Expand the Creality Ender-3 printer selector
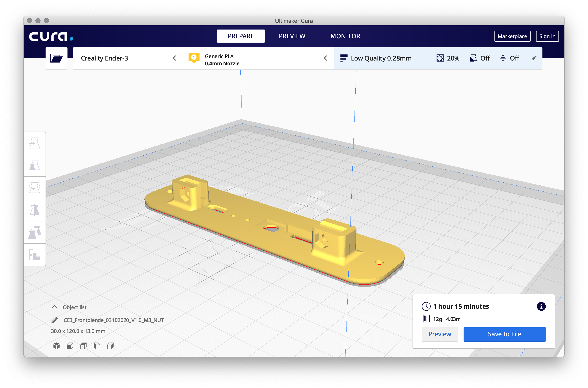The width and height of the screenshot is (588, 388). click(128, 58)
